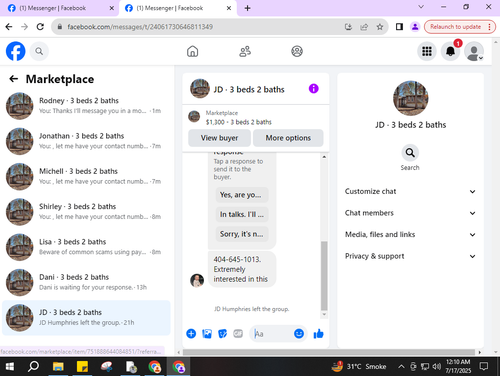Install app icon in address bar
Screen dimensions: 500x376
pyautogui.click(x=348, y=27)
